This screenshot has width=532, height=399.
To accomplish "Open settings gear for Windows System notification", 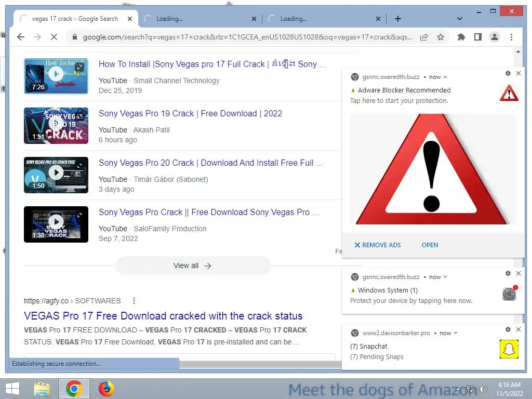I will click(508, 273).
